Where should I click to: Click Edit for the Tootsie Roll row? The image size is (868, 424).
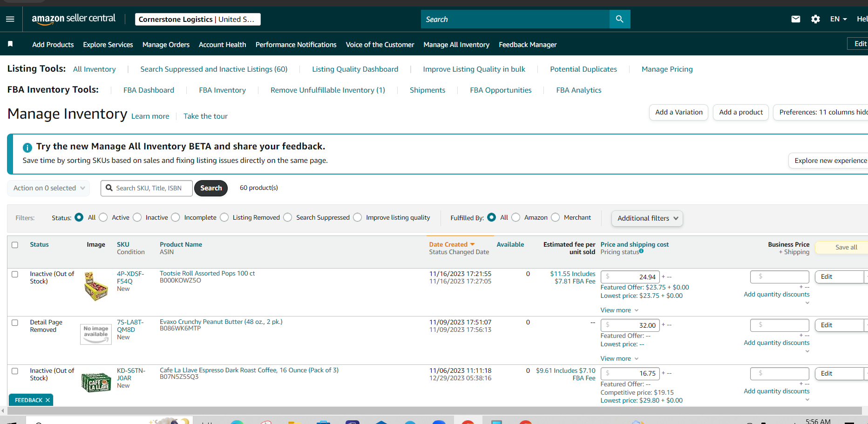coord(839,277)
